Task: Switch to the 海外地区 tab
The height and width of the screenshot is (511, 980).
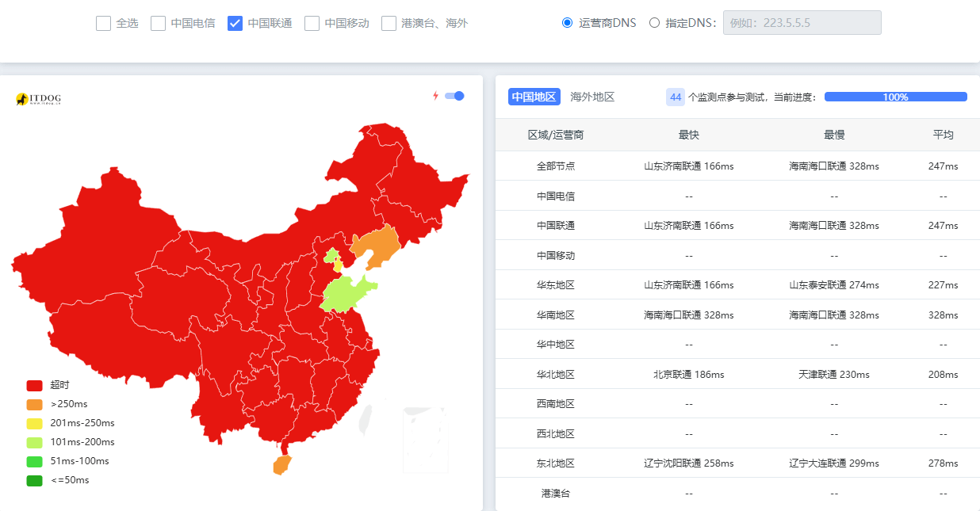Action: [x=592, y=97]
